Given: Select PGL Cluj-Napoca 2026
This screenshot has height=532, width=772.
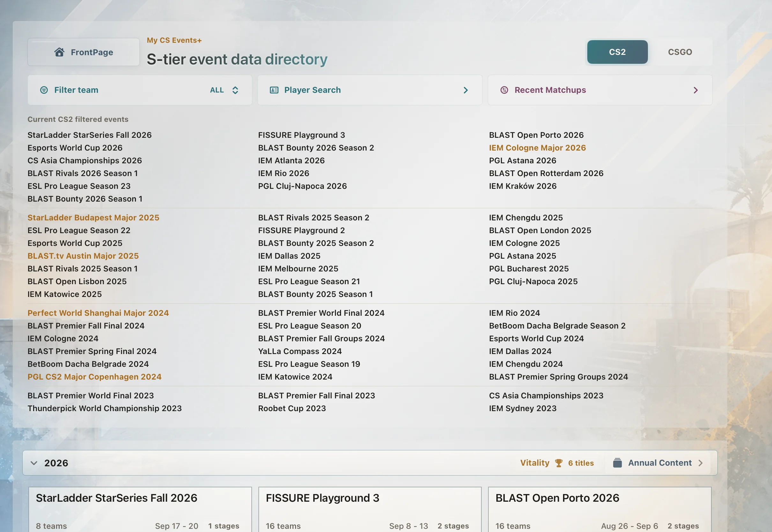Looking at the screenshot, I should [302, 186].
